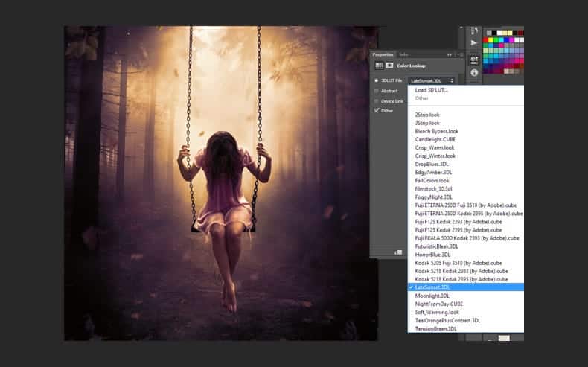
Task: Collapse Properties panel using double-arrow icon
Action: tap(450, 55)
